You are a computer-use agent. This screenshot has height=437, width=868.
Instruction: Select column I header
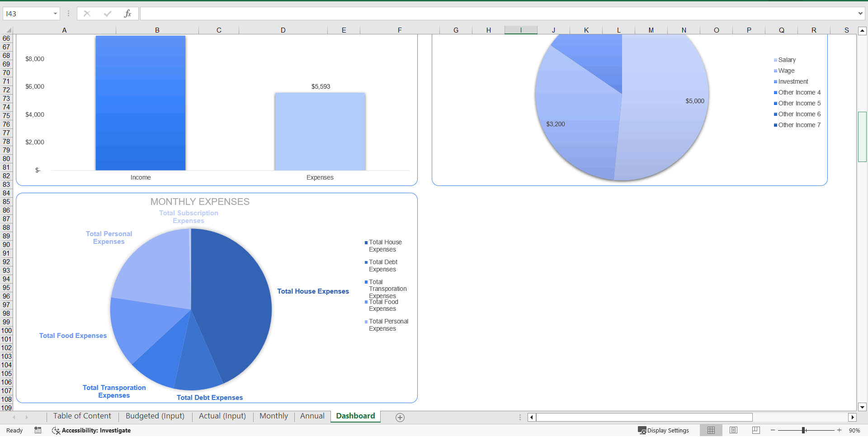tap(521, 30)
